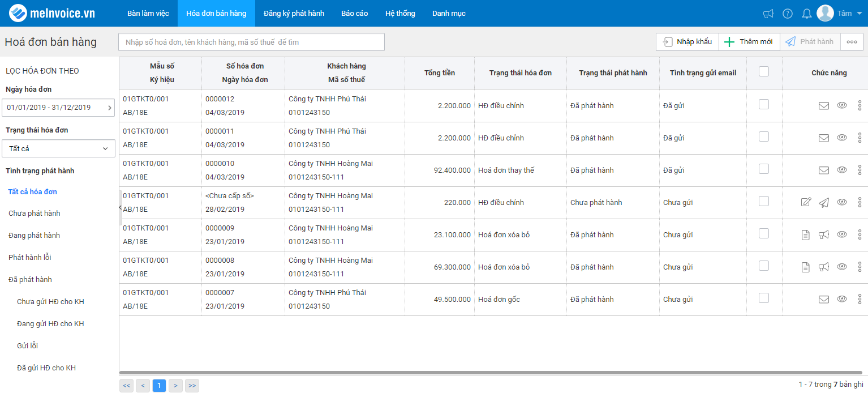The height and width of the screenshot is (397, 868).
Task: View invoice 0000012 with the eye icon
Action: (x=842, y=105)
